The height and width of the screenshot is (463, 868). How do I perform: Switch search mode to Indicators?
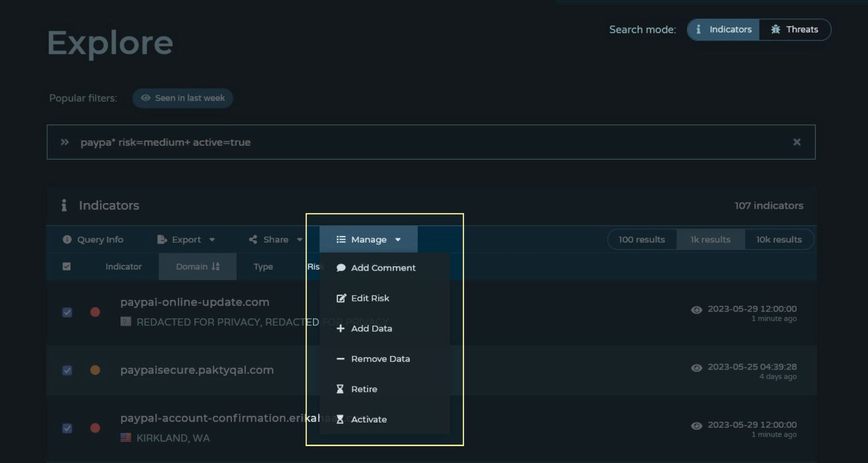point(723,29)
